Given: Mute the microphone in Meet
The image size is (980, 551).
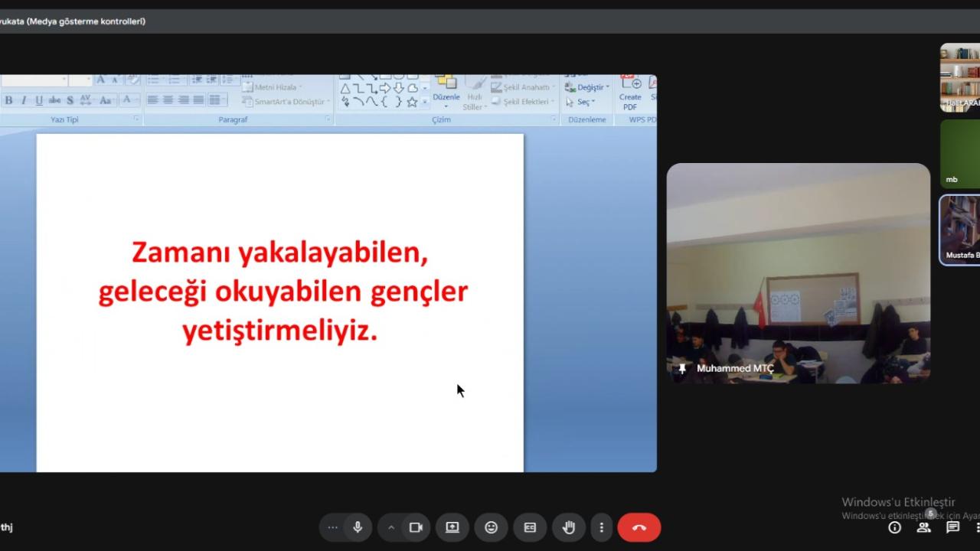Looking at the screenshot, I should point(357,527).
